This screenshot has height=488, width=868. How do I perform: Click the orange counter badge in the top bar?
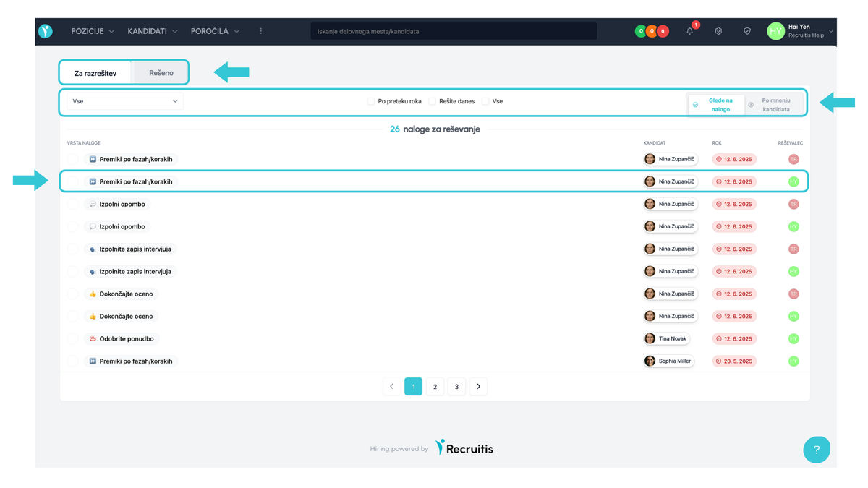(x=652, y=31)
